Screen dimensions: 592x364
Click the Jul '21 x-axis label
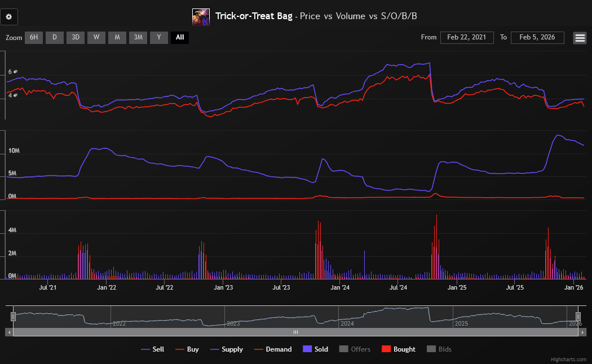(x=47, y=287)
